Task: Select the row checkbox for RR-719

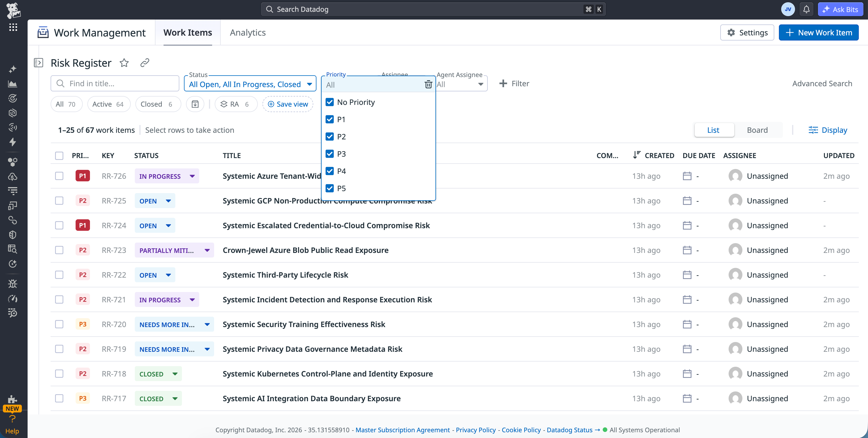Action: pyautogui.click(x=59, y=349)
